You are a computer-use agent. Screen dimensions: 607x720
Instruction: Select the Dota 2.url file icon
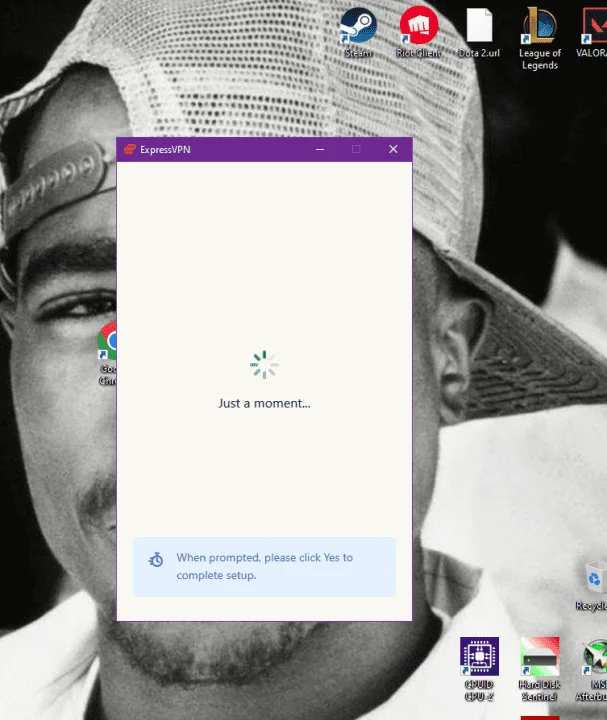tap(479, 32)
